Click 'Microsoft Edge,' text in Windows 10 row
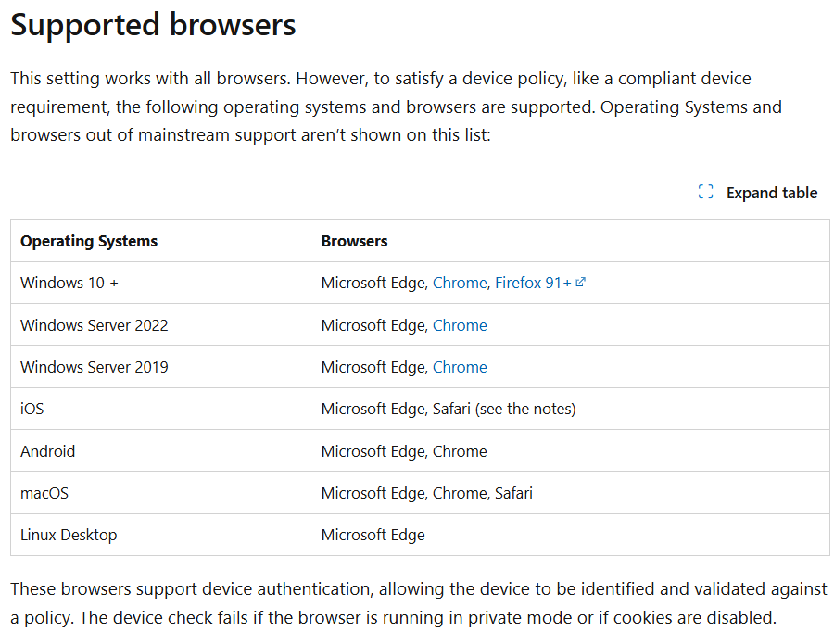834x644 pixels. point(374,283)
